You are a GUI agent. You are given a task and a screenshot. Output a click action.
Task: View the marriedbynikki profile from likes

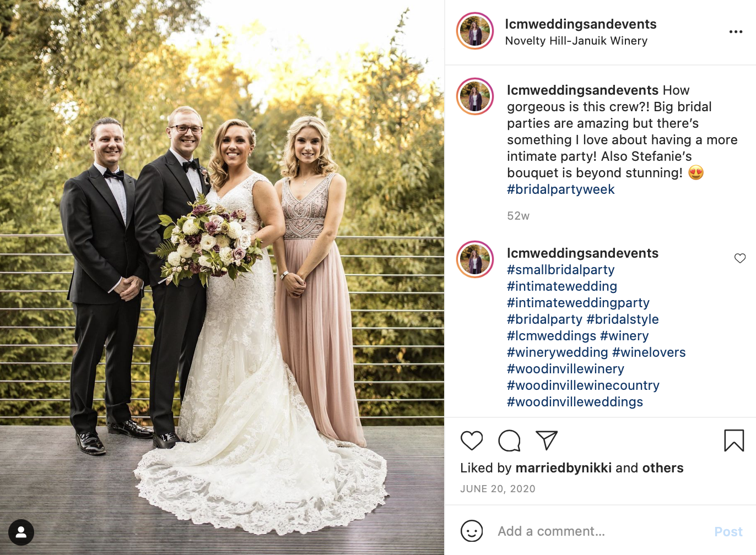(563, 468)
